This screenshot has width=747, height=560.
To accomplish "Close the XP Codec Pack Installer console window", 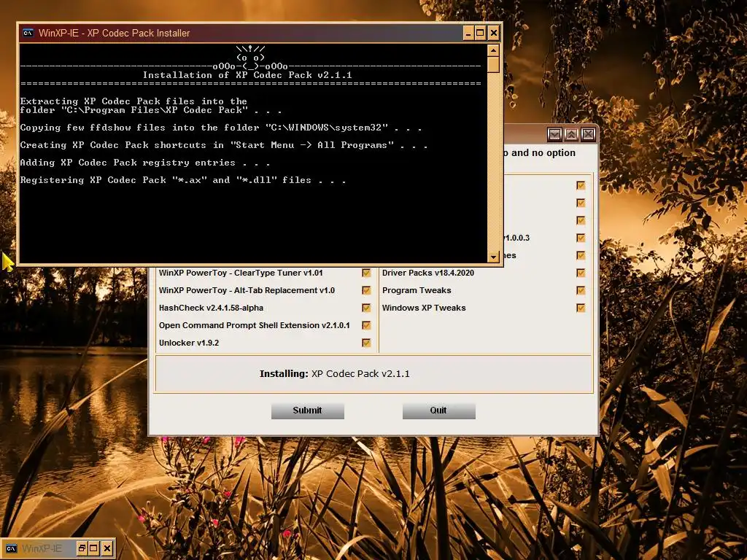I will pos(494,33).
